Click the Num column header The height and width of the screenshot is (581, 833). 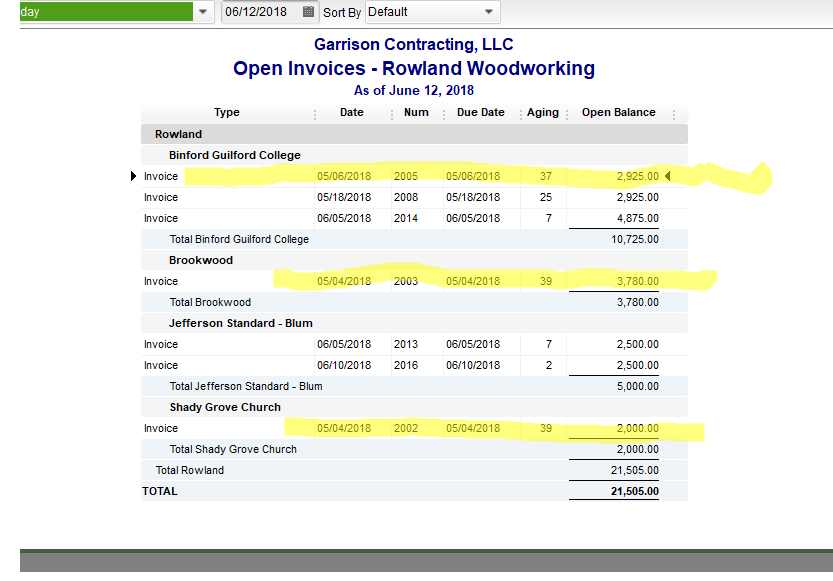416,113
